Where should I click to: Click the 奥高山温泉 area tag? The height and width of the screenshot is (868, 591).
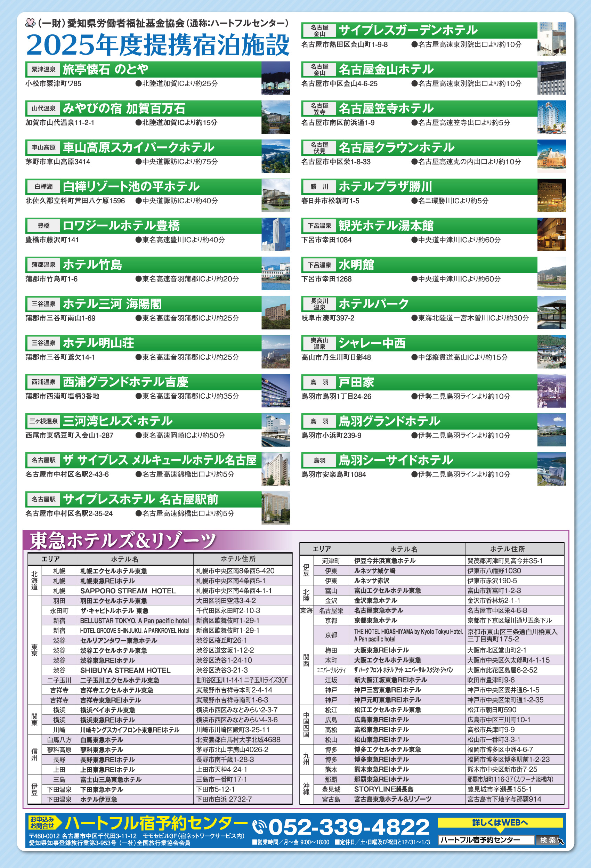click(x=319, y=343)
